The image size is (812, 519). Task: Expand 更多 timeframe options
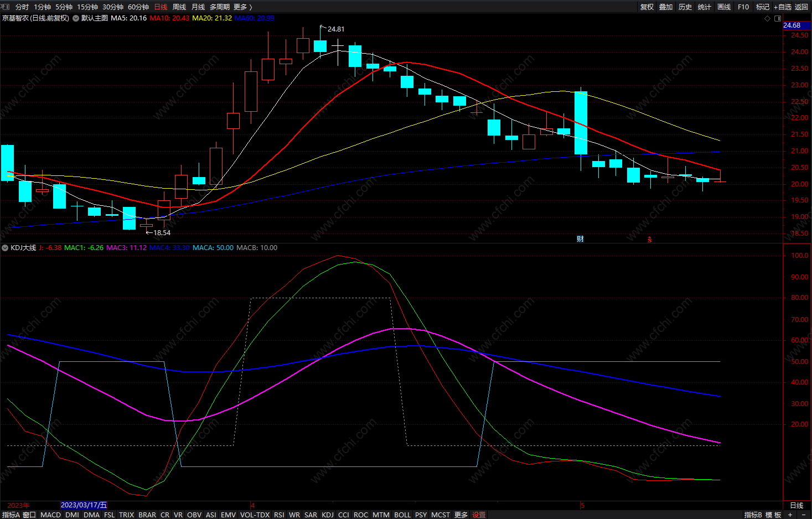[243, 7]
